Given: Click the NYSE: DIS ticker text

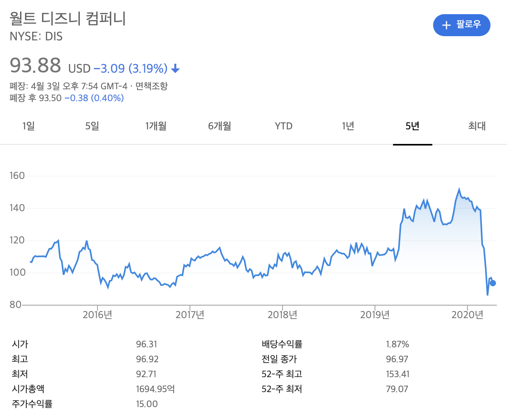Looking at the screenshot, I should (x=36, y=37).
